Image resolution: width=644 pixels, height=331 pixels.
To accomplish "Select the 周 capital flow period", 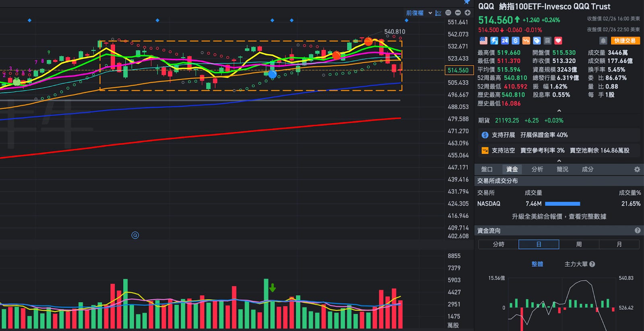I will (x=579, y=244).
